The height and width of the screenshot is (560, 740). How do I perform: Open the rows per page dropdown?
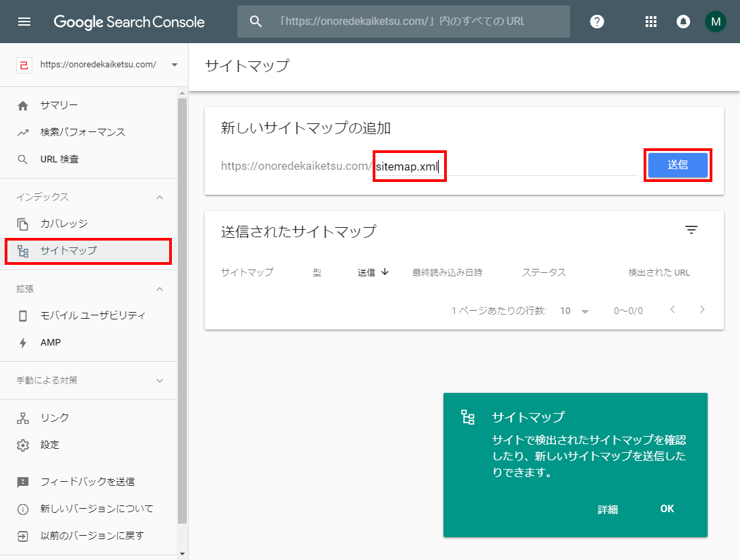[x=574, y=311]
